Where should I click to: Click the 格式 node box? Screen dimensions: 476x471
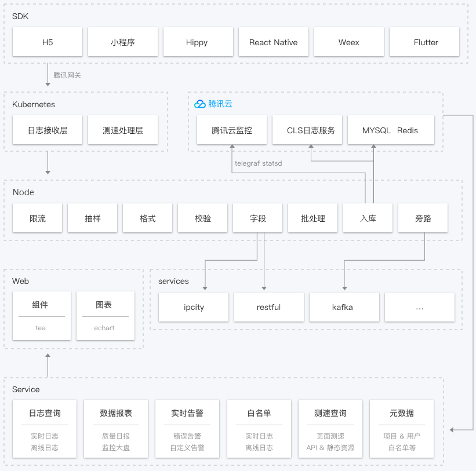147,218
